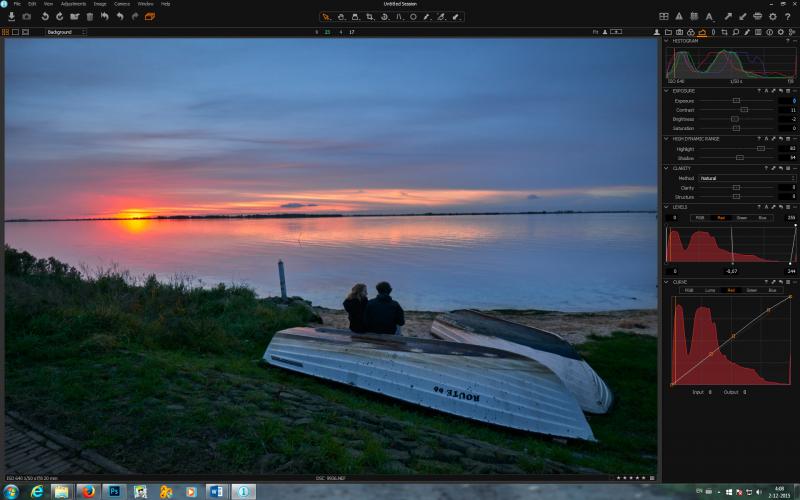Switch viewer to multi-view grid mode icon
Screen dimensions: 800x500
point(6,32)
